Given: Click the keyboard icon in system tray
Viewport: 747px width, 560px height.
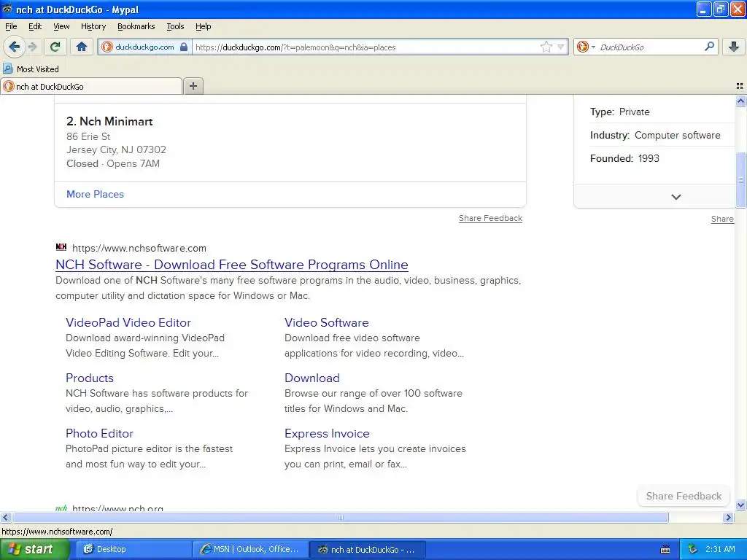Looking at the screenshot, I should pos(665,550).
